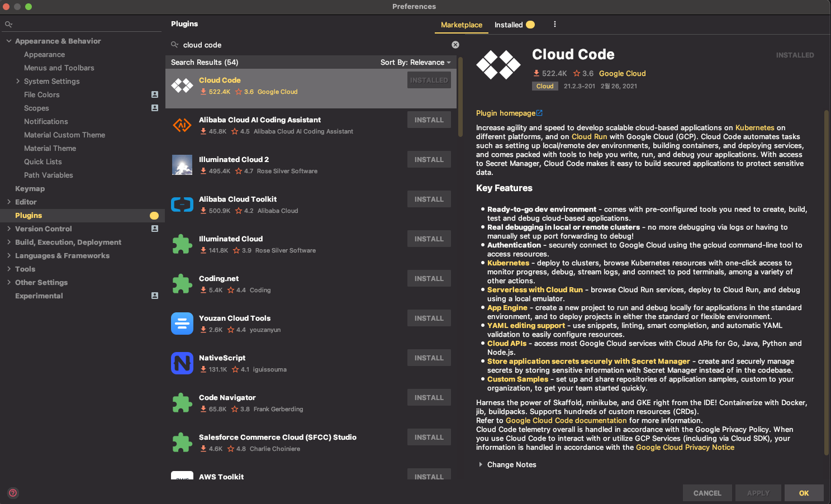Click the large Cloud Code logo in details panel

498,64
